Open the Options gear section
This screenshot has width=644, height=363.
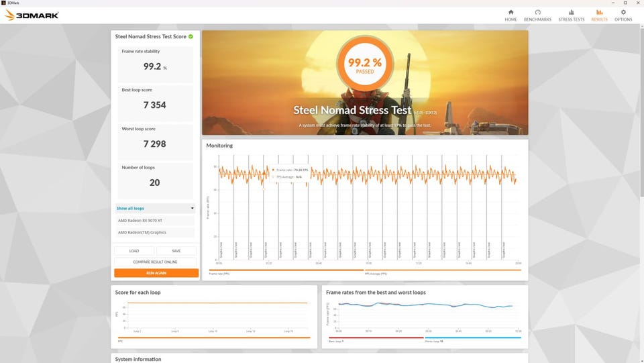click(x=623, y=15)
